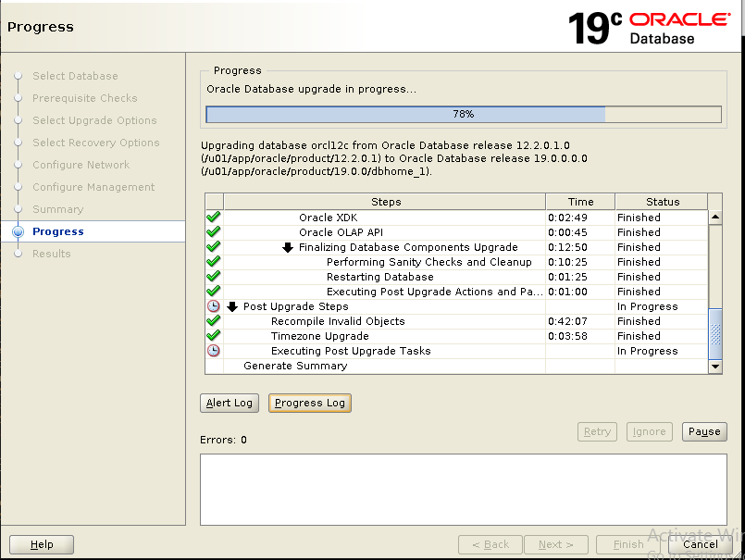
Task: Cancel the upgrade wizard
Action: click(701, 545)
